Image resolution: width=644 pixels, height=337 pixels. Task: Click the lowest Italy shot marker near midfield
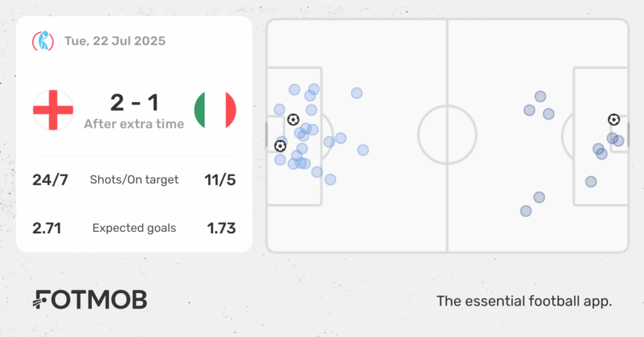[x=526, y=211]
